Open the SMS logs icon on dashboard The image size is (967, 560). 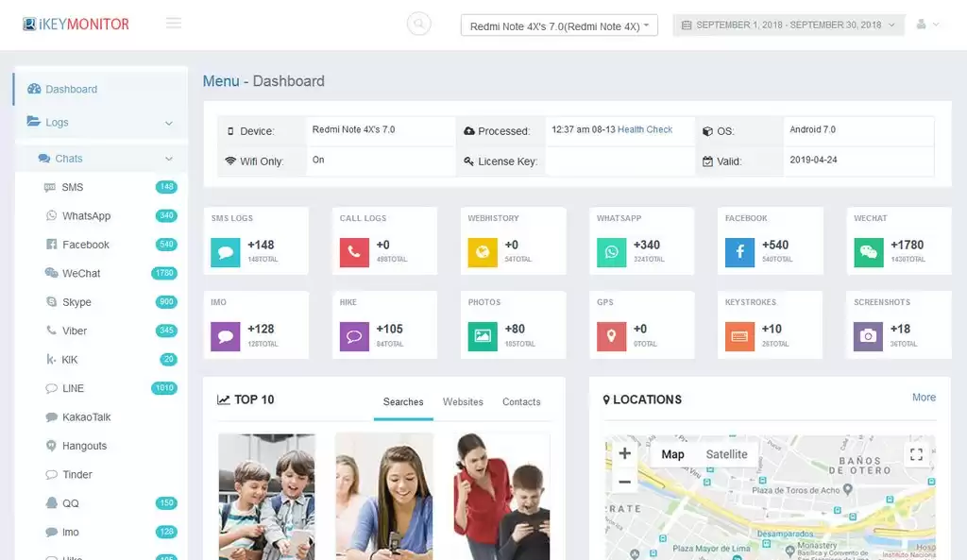(225, 253)
